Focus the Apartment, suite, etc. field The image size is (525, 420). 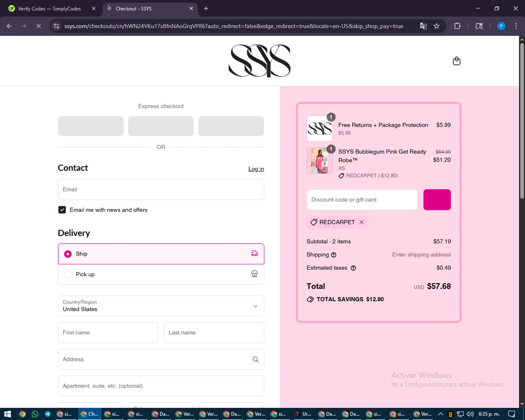click(161, 386)
